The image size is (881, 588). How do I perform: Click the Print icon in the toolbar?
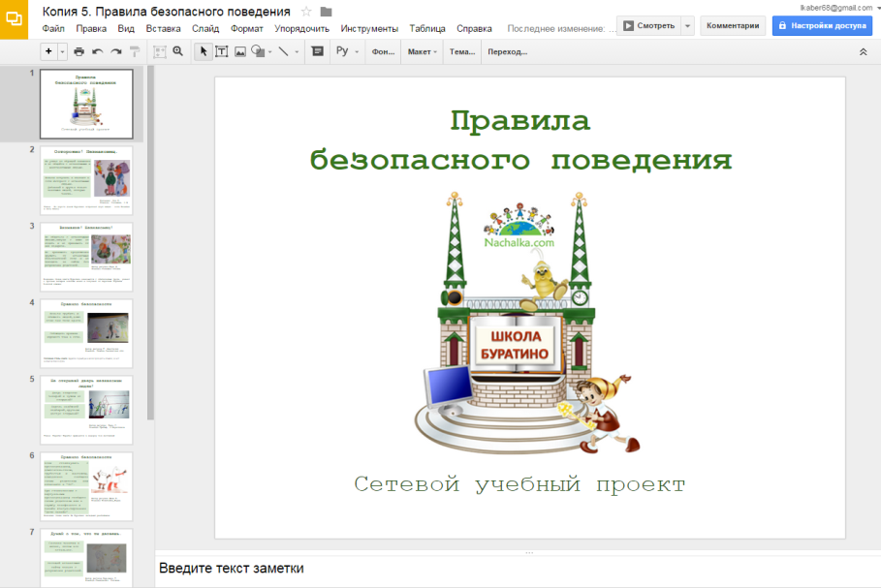click(79, 51)
